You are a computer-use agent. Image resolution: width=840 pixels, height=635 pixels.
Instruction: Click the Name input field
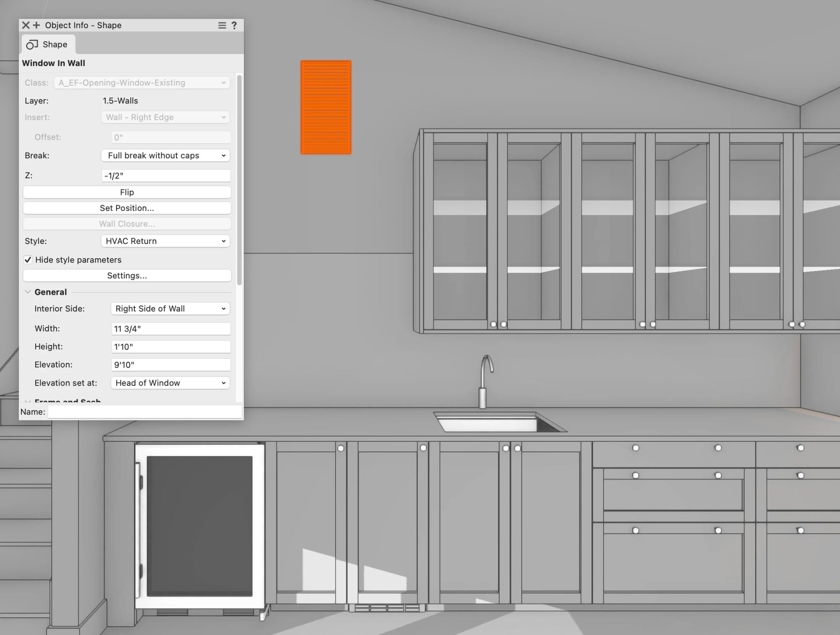click(144, 412)
